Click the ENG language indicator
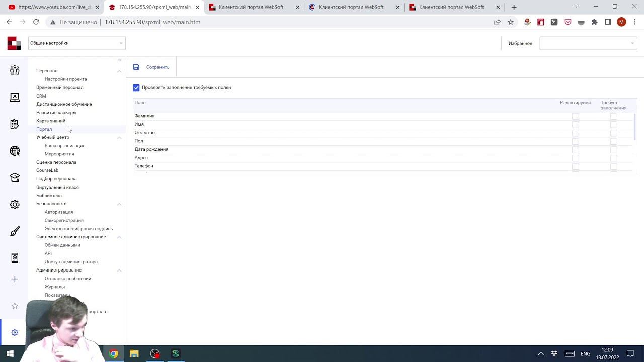This screenshot has height=362, width=644. (585, 354)
